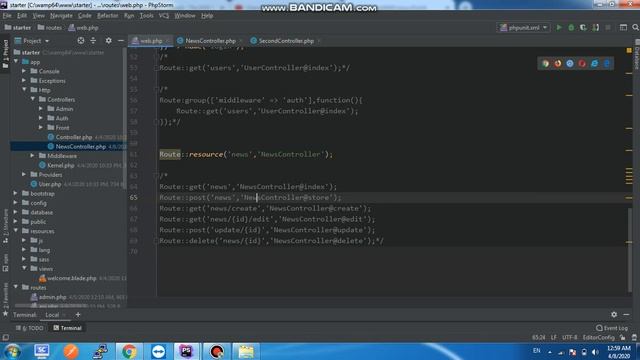The width and height of the screenshot is (640, 360).
Task: Open file in Internet Explorer icon
Action: pyautogui.click(x=594, y=63)
